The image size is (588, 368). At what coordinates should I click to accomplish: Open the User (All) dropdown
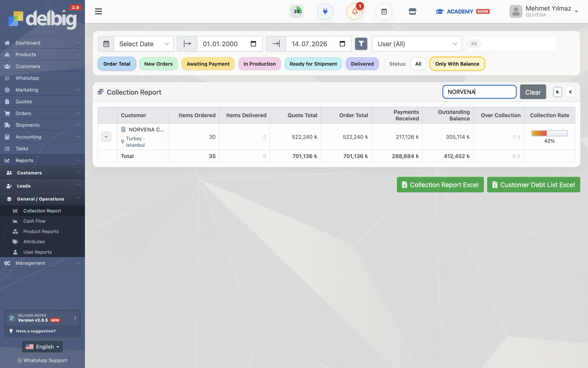(417, 44)
